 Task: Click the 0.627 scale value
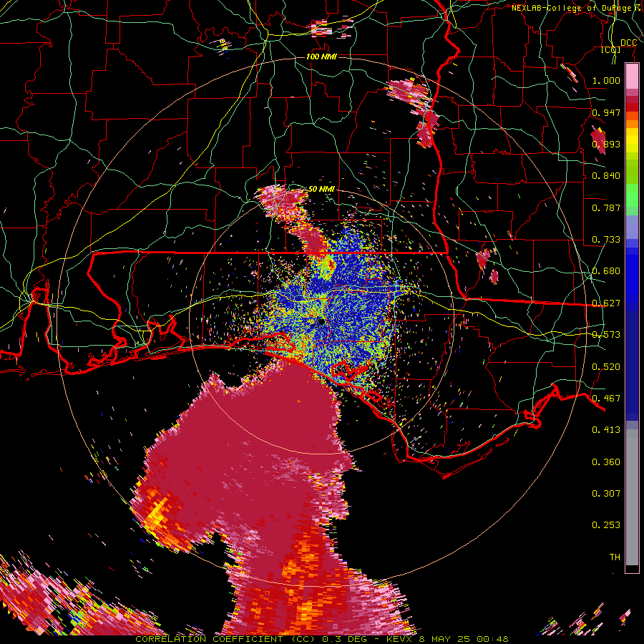[606, 303]
